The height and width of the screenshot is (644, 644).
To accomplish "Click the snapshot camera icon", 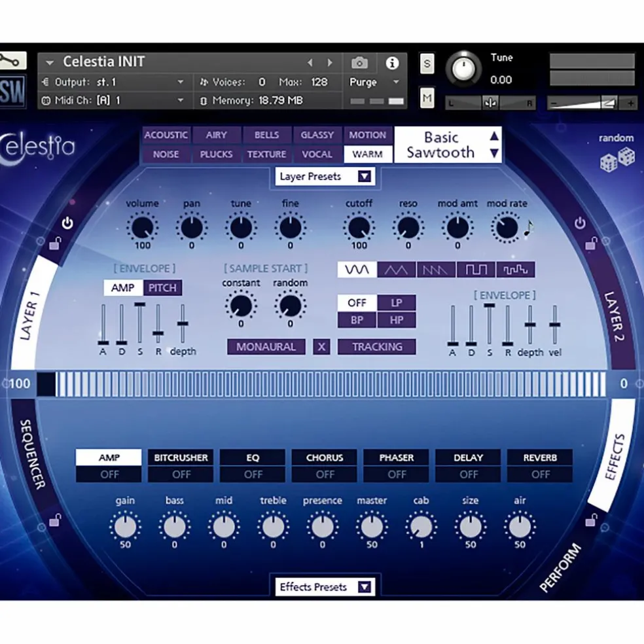I will (359, 63).
